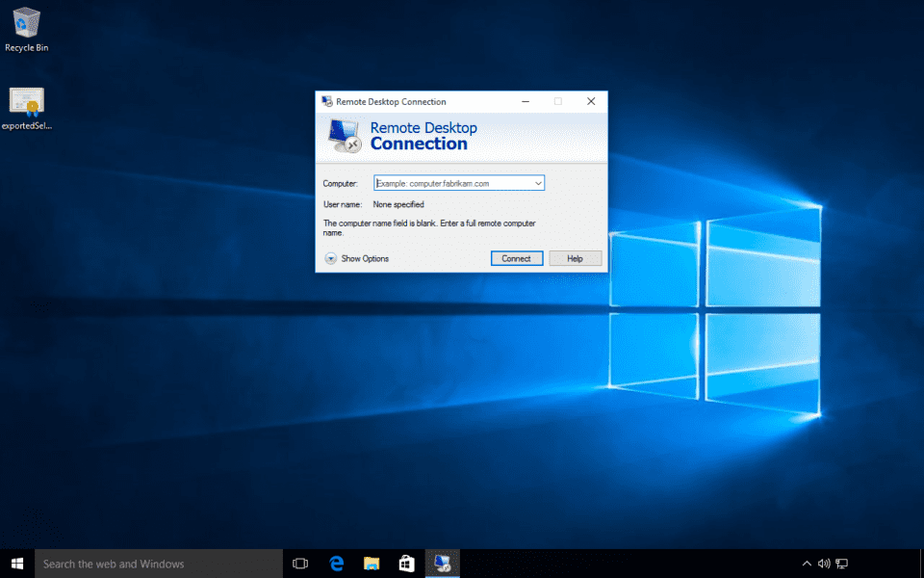Screen dimensions: 924x578
Task: Open Help from the dialog
Action: [x=575, y=257]
